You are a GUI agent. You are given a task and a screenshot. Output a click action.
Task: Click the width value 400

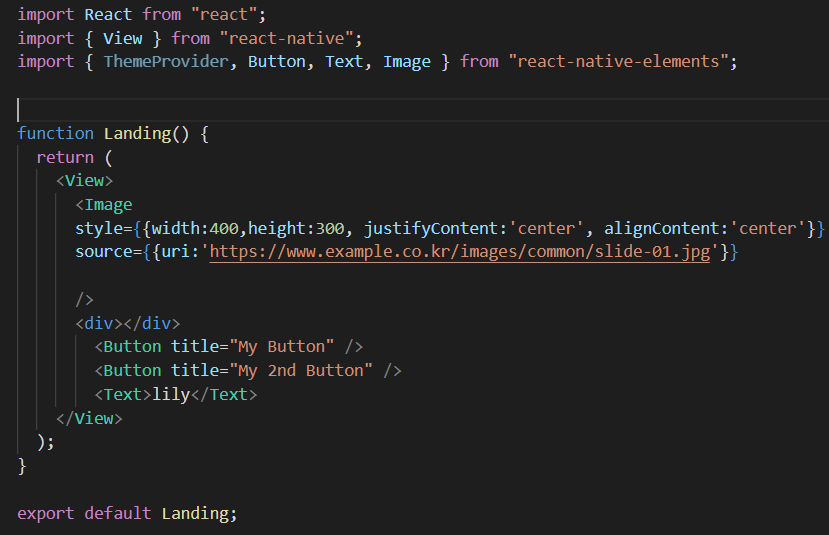point(224,229)
